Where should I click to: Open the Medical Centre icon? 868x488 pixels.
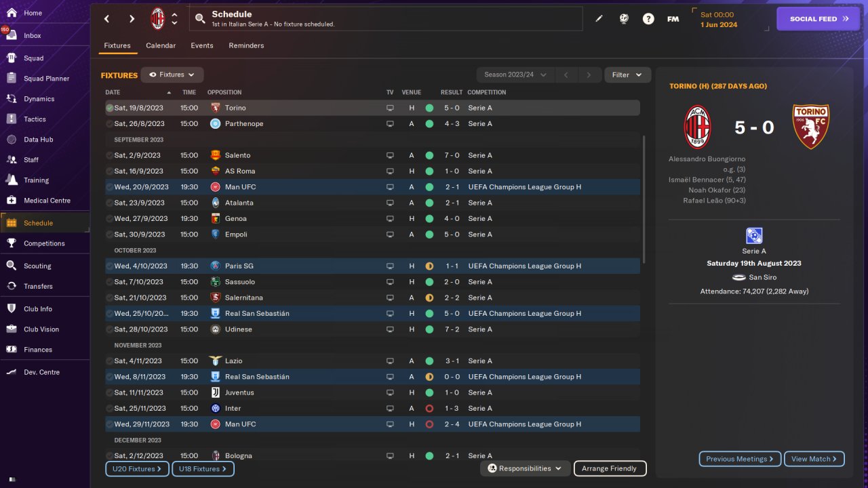[12, 201]
